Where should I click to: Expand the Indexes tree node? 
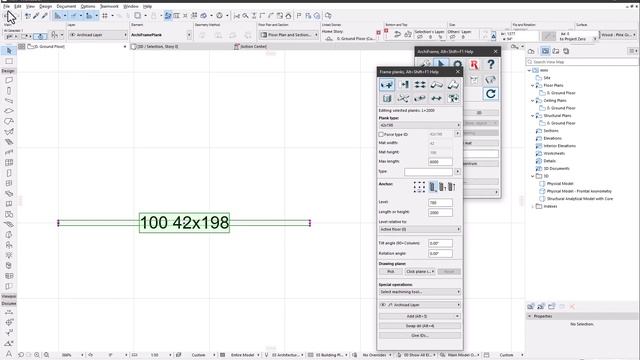(533, 207)
